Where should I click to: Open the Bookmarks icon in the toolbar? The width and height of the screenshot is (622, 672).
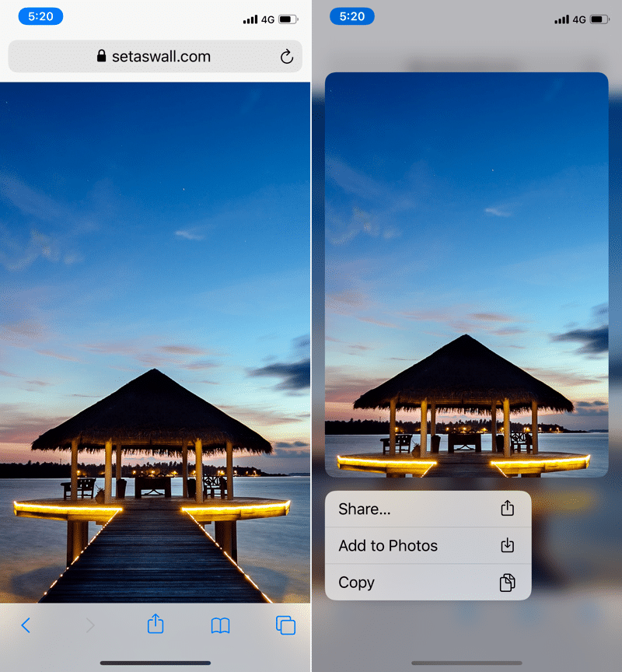click(x=220, y=625)
